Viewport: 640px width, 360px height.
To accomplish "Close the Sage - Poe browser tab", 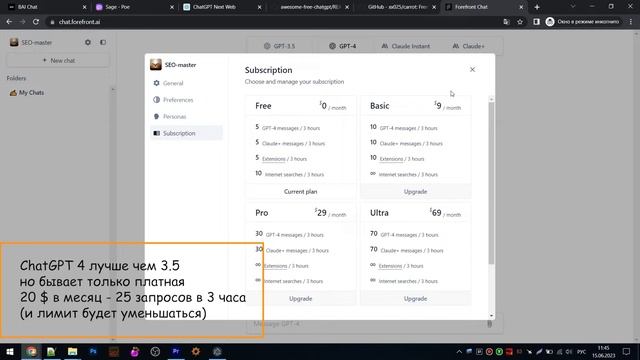I will point(172,7).
